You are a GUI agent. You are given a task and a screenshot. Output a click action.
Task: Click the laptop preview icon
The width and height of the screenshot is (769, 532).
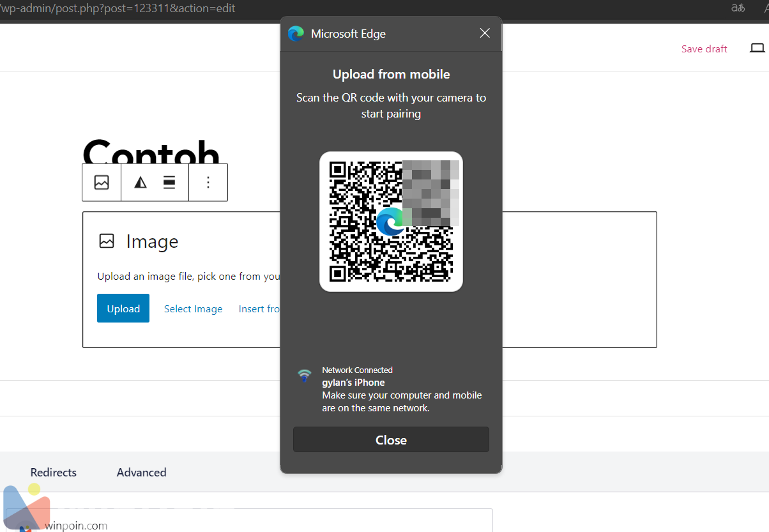point(757,49)
